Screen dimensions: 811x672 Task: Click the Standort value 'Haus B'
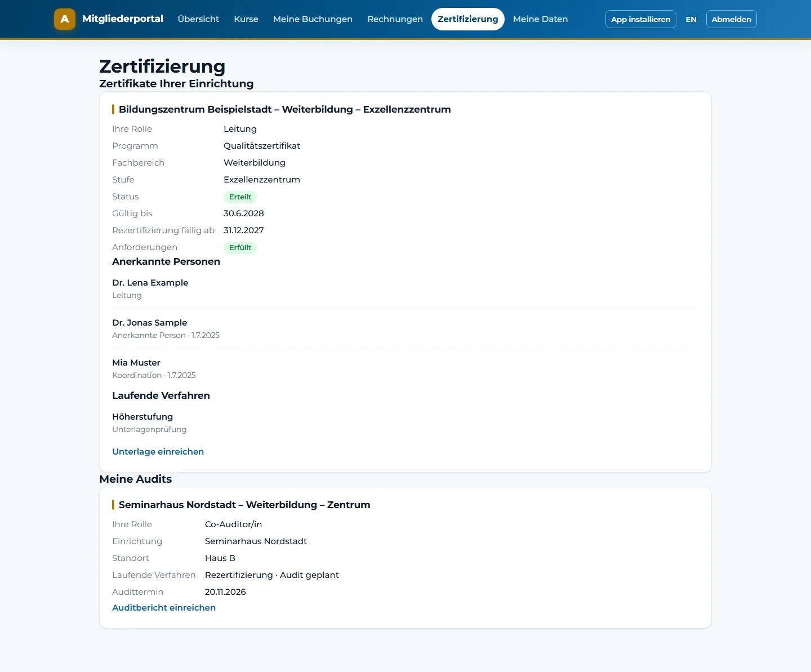coord(220,558)
